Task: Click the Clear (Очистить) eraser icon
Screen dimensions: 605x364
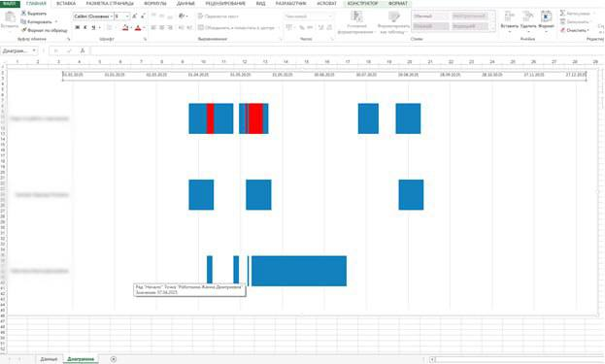Action: [562, 30]
